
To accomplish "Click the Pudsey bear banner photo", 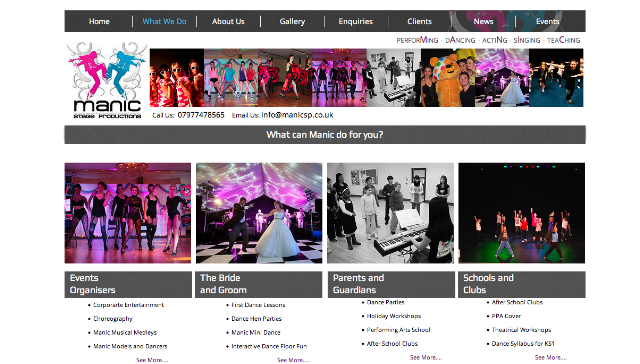I will point(448,78).
